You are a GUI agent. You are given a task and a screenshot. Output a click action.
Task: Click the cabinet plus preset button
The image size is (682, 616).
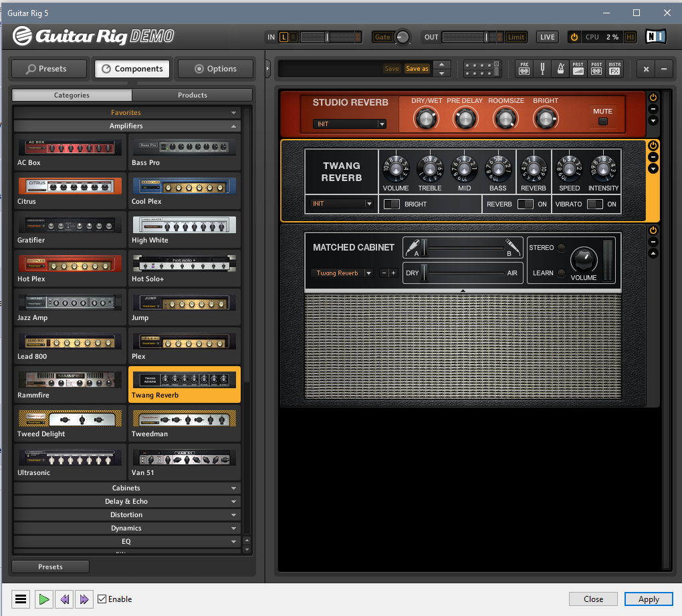pyautogui.click(x=393, y=273)
